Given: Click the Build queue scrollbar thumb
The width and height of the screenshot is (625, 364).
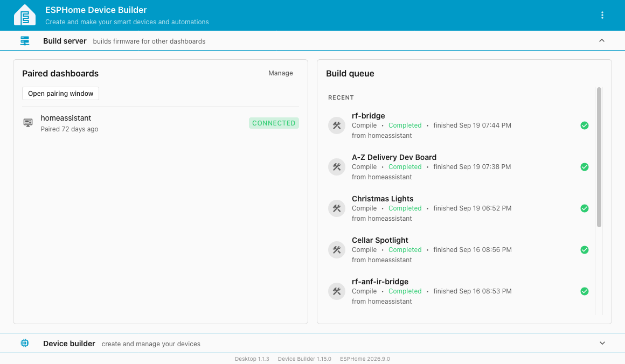Looking at the screenshot, I should coord(599,157).
